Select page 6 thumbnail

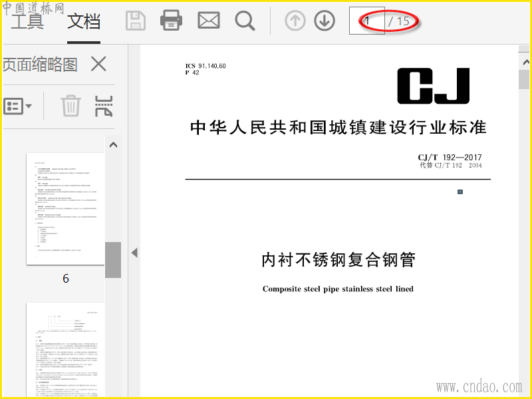coord(65,209)
